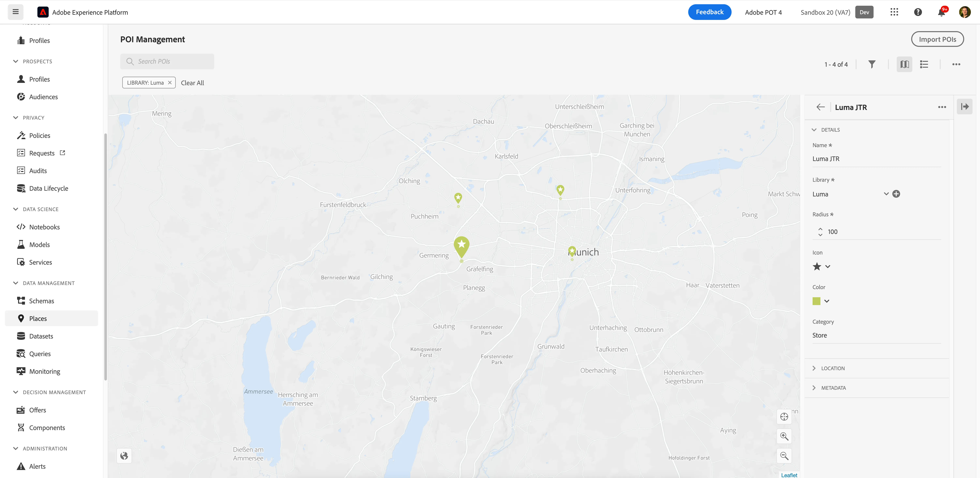Switch to list view icon

pyautogui.click(x=924, y=64)
